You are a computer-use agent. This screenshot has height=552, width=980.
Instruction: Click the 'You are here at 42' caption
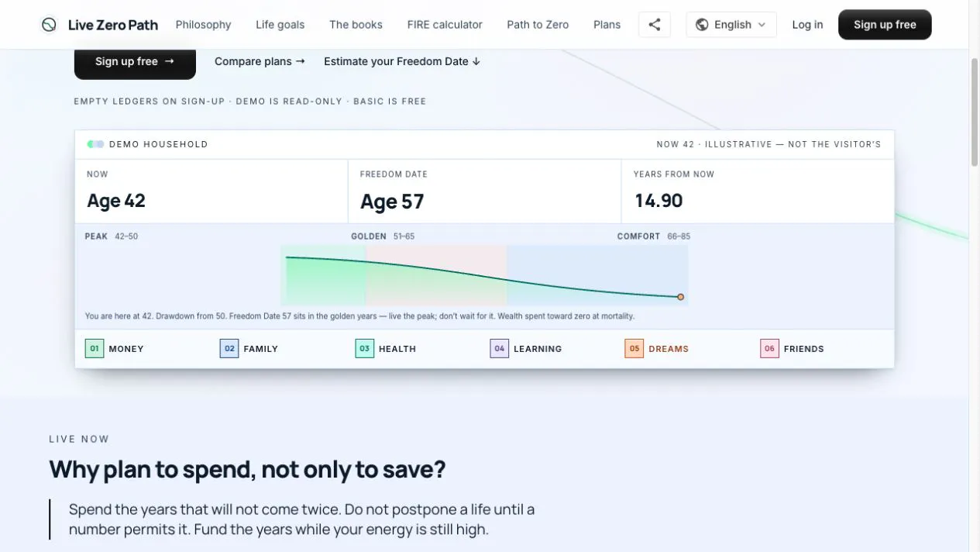pos(359,316)
